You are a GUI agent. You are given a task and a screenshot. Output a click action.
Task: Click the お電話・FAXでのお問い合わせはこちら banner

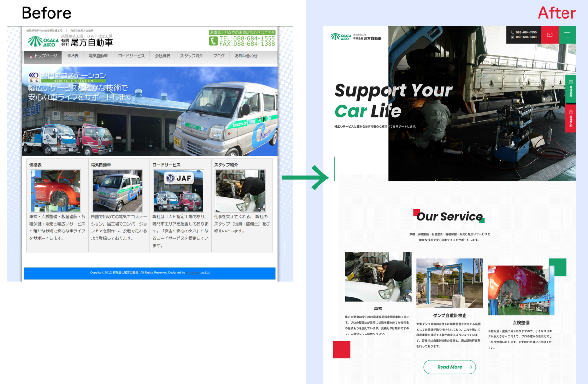(242, 33)
